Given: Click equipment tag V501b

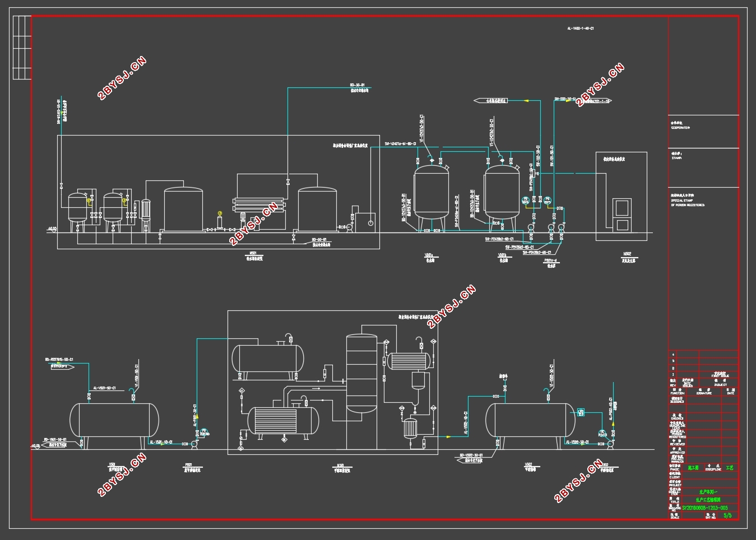Looking at the screenshot, I should pyautogui.click(x=502, y=255).
